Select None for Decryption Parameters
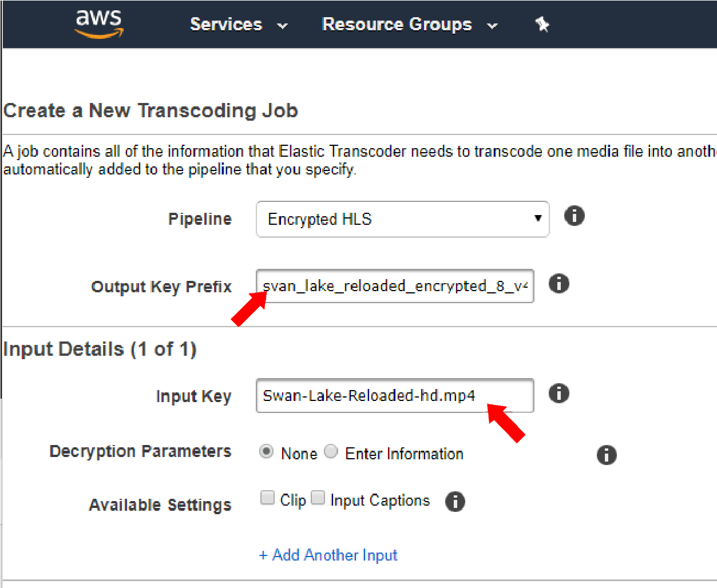 (x=267, y=452)
